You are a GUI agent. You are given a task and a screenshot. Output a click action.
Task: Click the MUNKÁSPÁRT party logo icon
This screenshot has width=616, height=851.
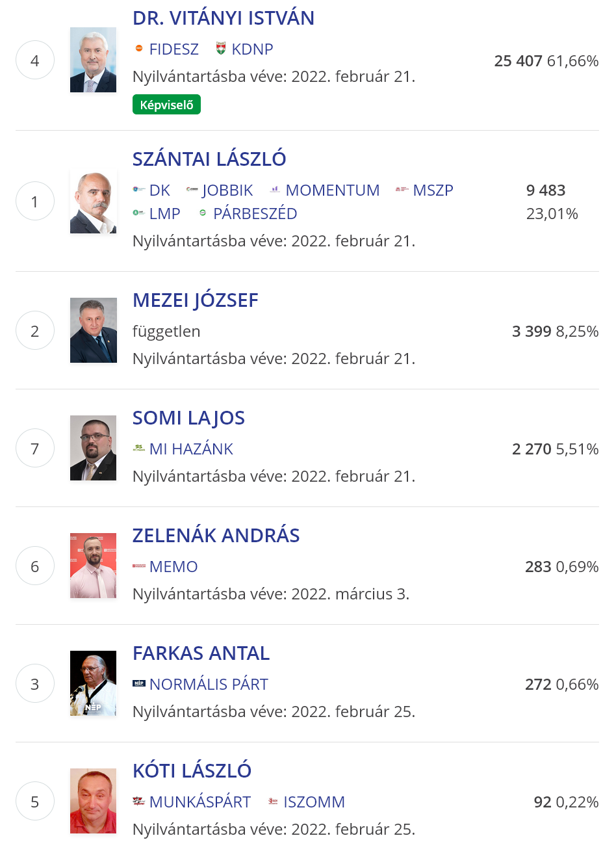pyautogui.click(x=138, y=802)
